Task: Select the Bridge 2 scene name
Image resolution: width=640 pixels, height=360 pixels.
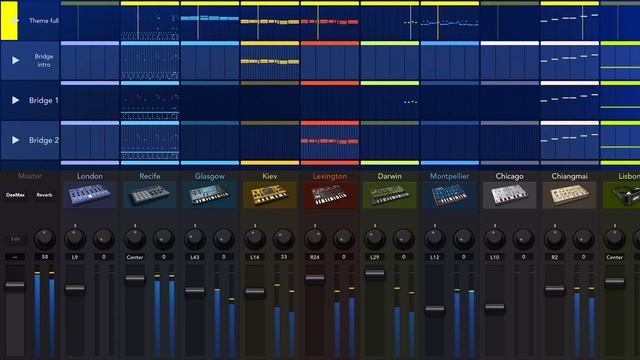Action: point(44,140)
